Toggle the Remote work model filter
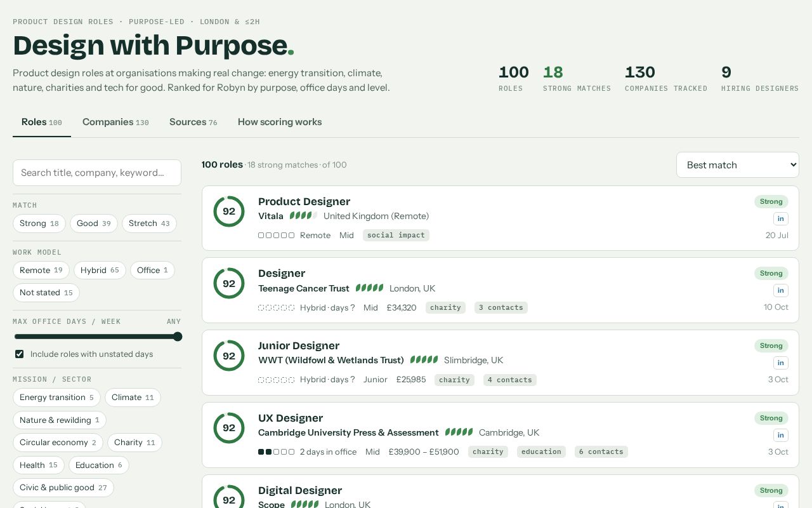The height and width of the screenshot is (508, 812). click(x=41, y=271)
